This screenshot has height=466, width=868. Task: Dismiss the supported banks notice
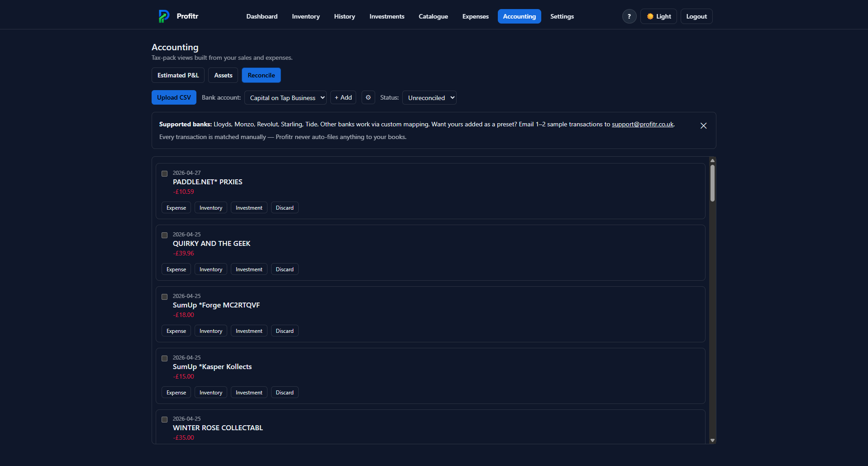(x=703, y=125)
